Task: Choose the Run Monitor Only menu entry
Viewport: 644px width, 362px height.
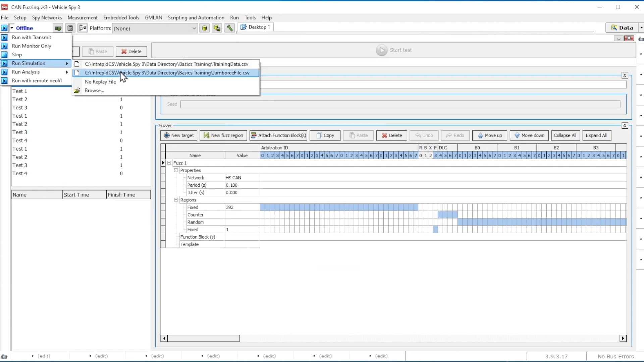Action: point(32,46)
